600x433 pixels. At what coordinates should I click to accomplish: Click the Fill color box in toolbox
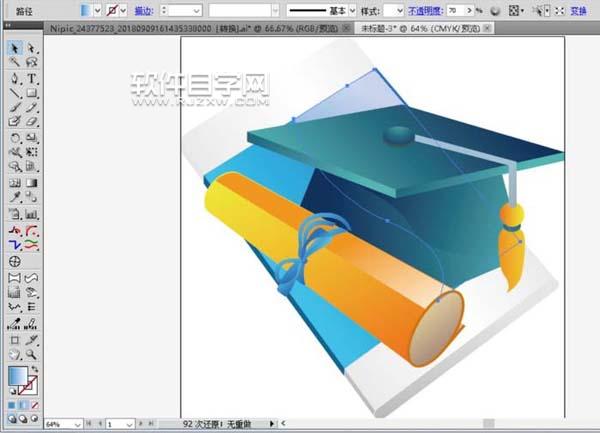[17, 376]
